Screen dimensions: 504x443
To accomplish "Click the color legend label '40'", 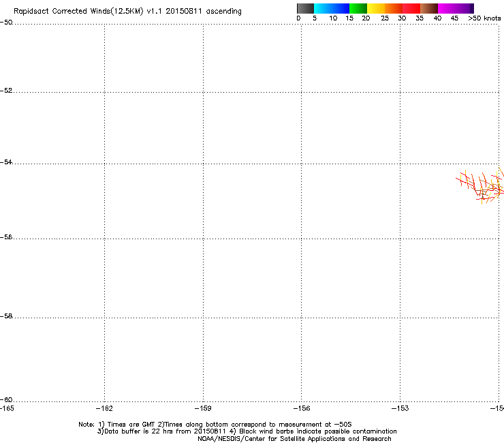I will (x=437, y=18).
